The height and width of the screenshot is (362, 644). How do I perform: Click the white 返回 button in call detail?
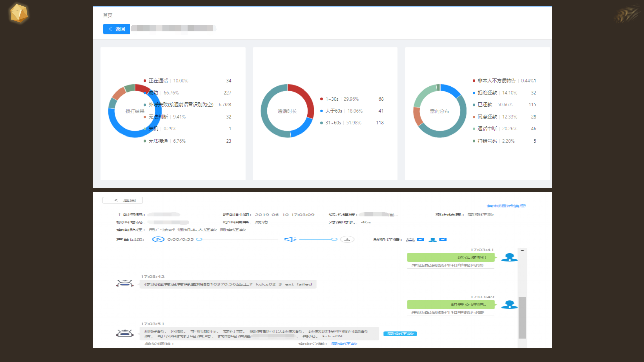(x=123, y=200)
